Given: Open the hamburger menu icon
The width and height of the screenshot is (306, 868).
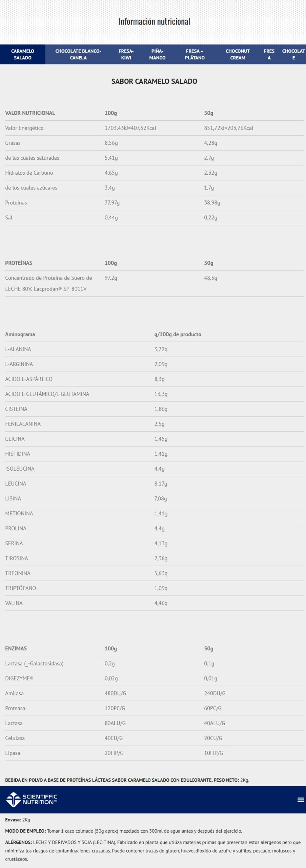Looking at the screenshot, I should (300, 800).
